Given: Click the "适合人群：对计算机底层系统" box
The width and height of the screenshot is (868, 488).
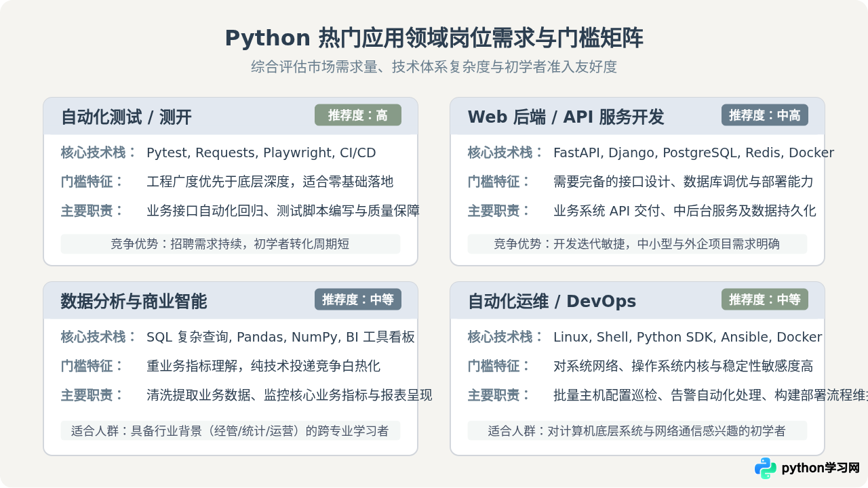Looking at the screenshot, I should click(637, 430).
